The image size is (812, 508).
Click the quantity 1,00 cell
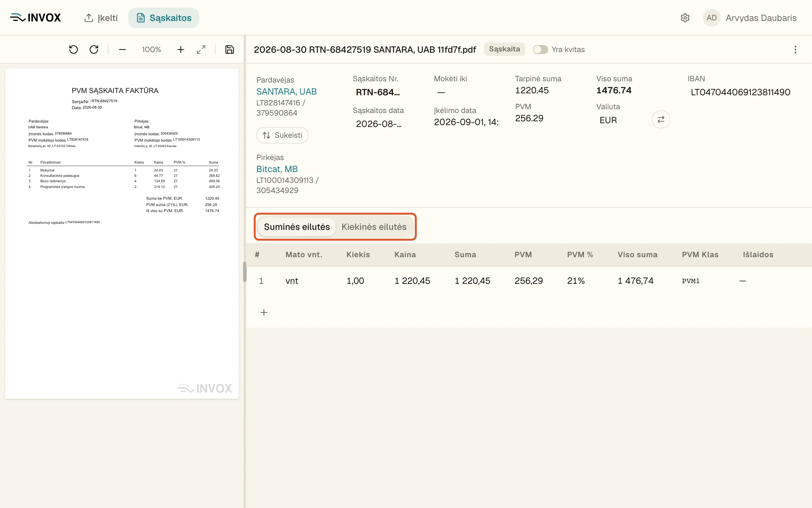click(355, 281)
